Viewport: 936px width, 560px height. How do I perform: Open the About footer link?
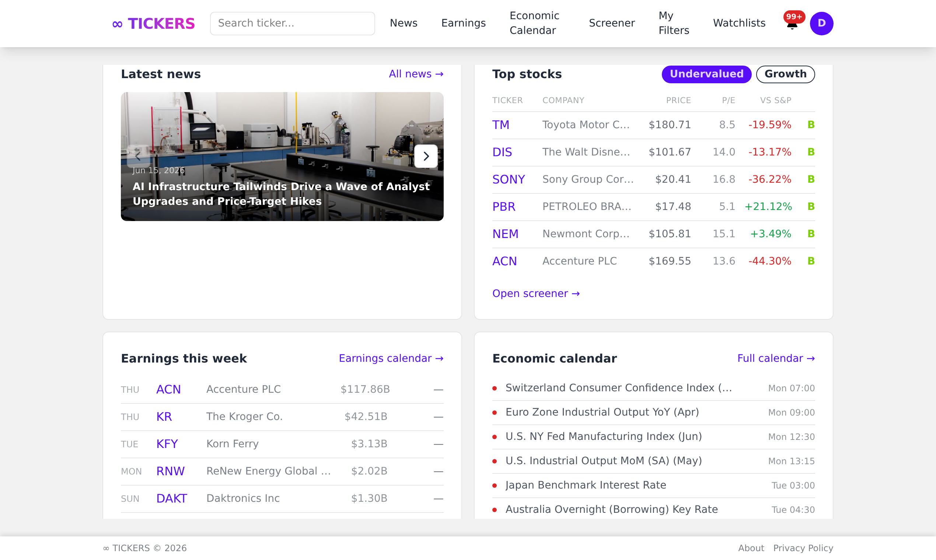[x=751, y=548]
